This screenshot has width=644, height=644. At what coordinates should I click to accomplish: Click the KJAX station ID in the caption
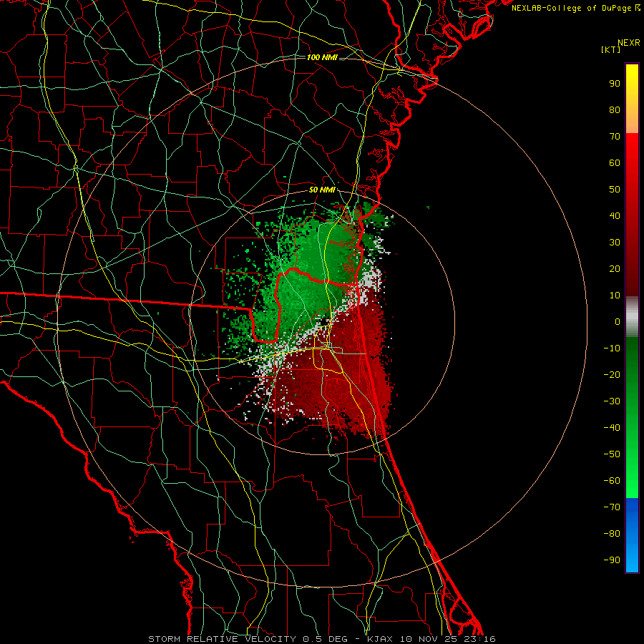tap(380, 639)
